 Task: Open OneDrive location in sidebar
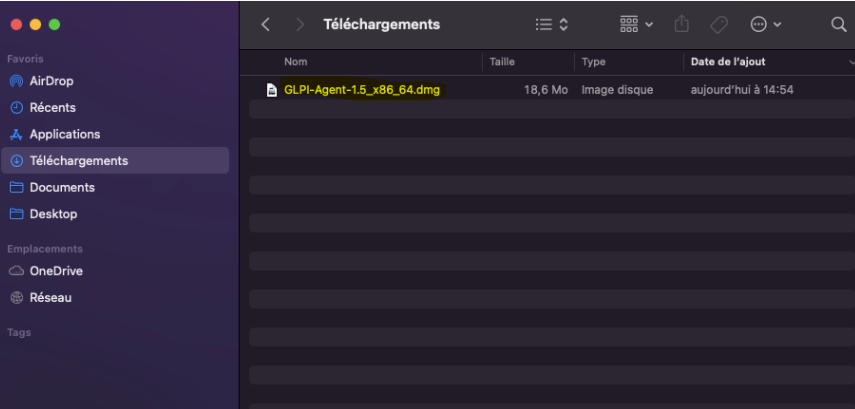click(115, 271)
